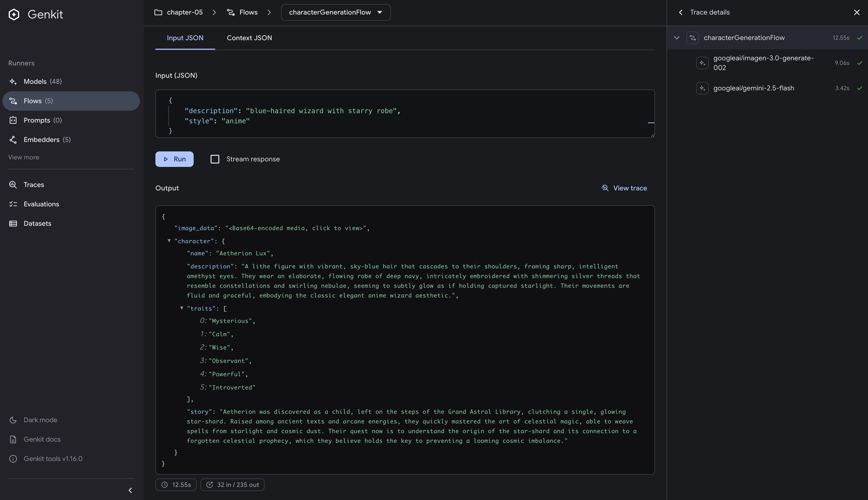The width and height of the screenshot is (868, 500).
Task: Click the 32 in / 235 out token chip
Action: (x=232, y=485)
